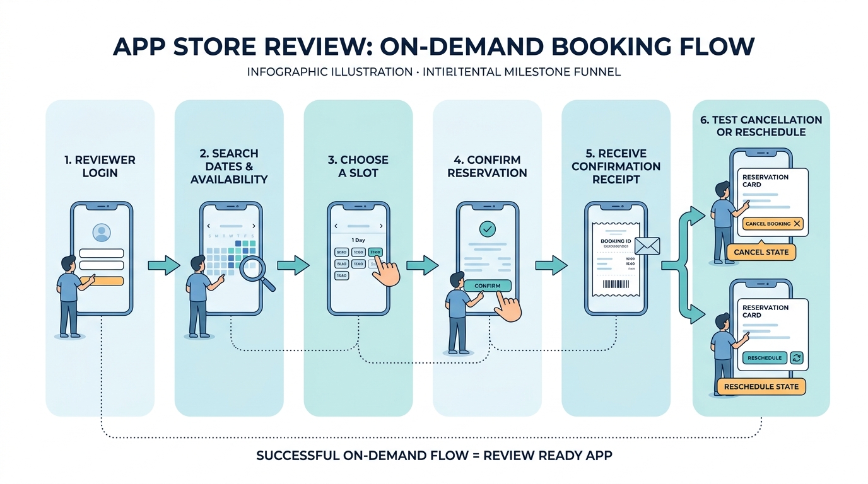This screenshot has height=484, width=868.
Task: Click 'RESERVATION CARD' title above Cancel Booking
Action: [x=765, y=181]
